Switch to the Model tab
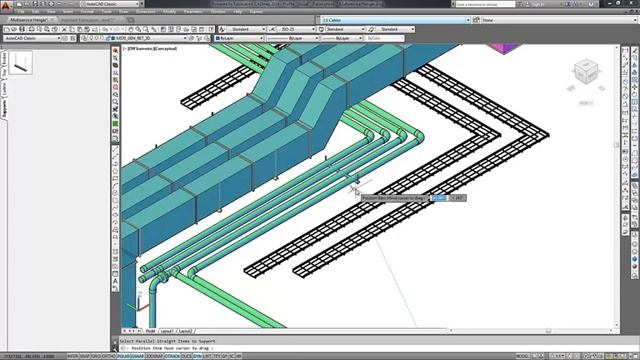The width and height of the screenshot is (640, 360). coord(151,331)
